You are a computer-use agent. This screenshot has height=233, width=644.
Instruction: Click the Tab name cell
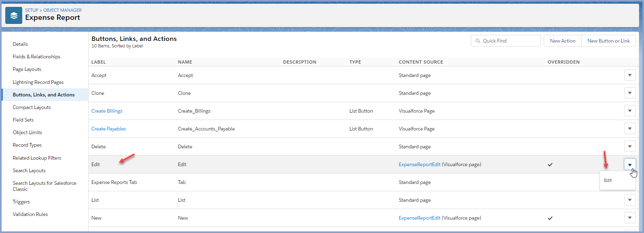(x=182, y=182)
